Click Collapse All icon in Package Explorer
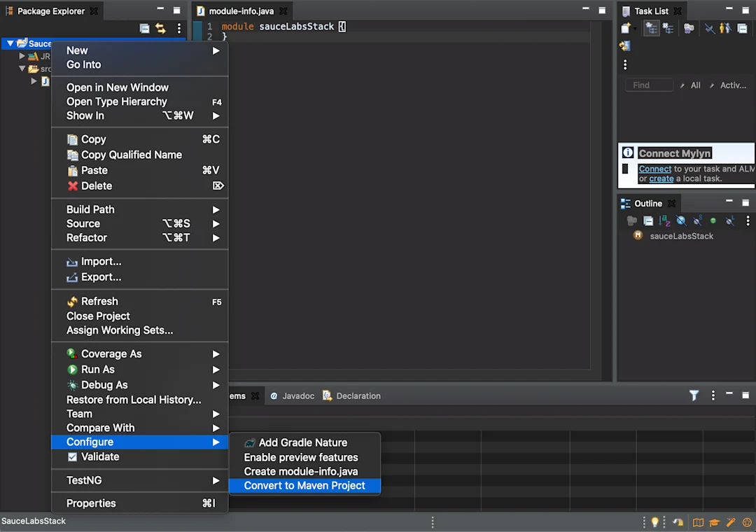The height and width of the screenshot is (532, 756). 144,29
